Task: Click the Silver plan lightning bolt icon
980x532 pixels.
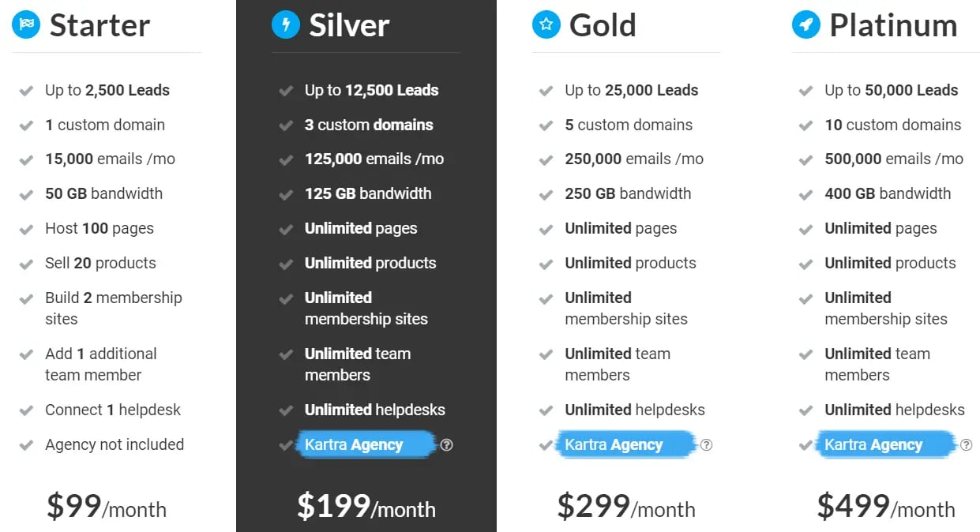Action: [285, 25]
